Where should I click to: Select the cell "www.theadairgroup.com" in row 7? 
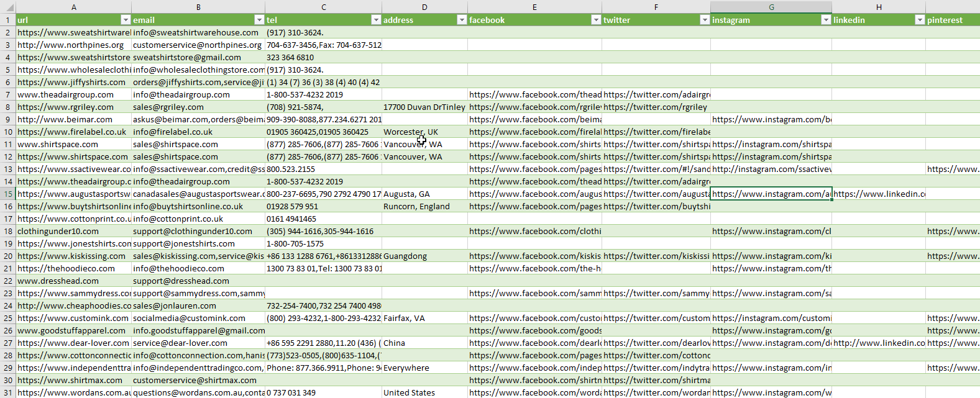(74, 94)
